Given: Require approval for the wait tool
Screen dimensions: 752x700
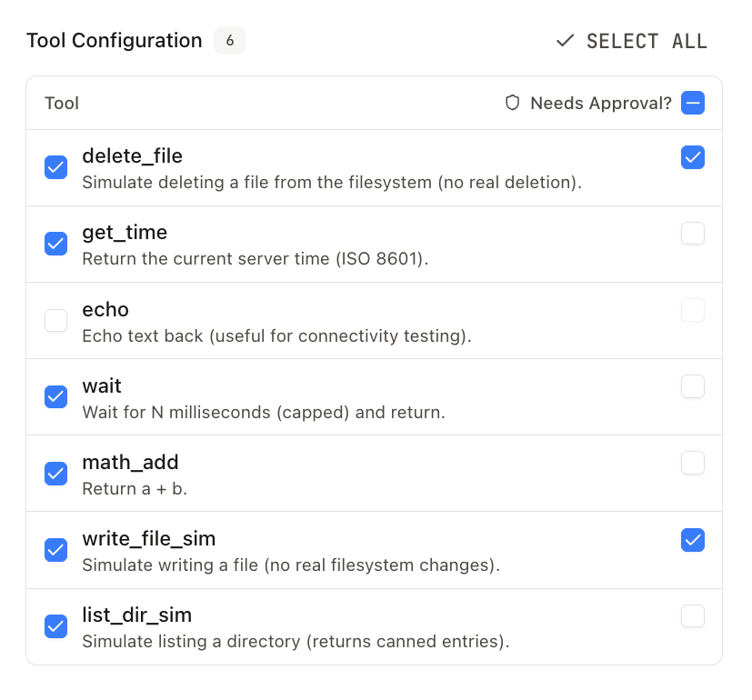Looking at the screenshot, I should [693, 386].
